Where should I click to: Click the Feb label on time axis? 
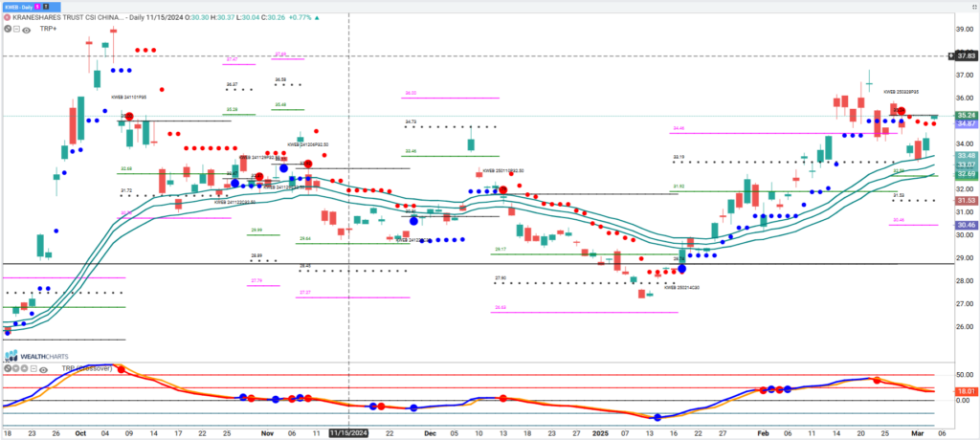pyautogui.click(x=761, y=432)
